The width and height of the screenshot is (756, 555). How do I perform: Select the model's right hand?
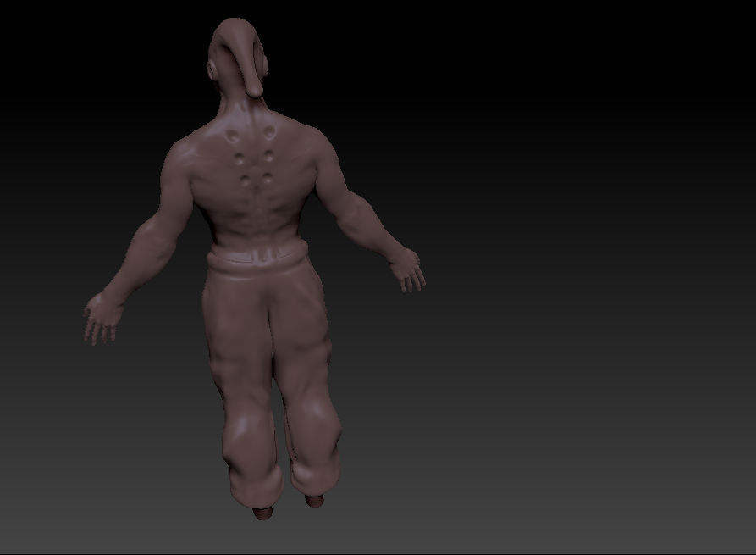click(x=408, y=270)
